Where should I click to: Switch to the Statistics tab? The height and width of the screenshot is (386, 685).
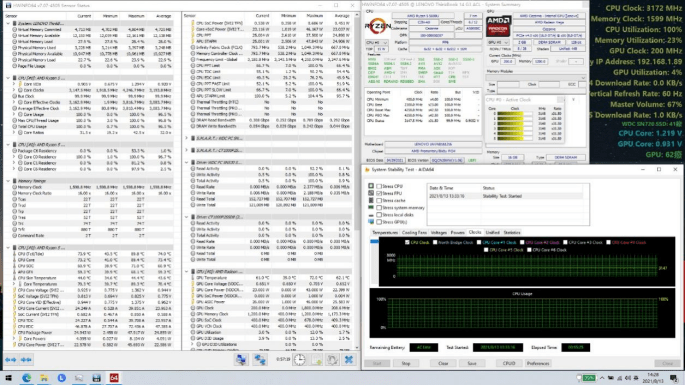pos(512,233)
